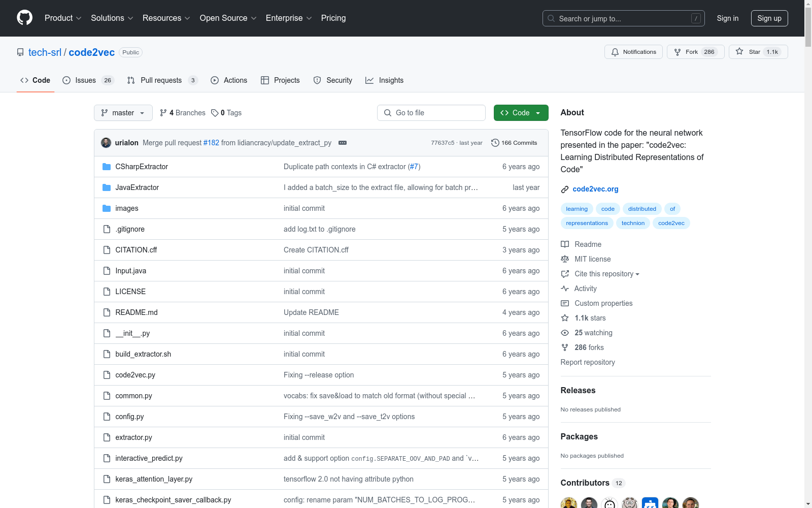Click the code2vec.py file icon
The width and height of the screenshot is (812, 508).
(x=107, y=375)
